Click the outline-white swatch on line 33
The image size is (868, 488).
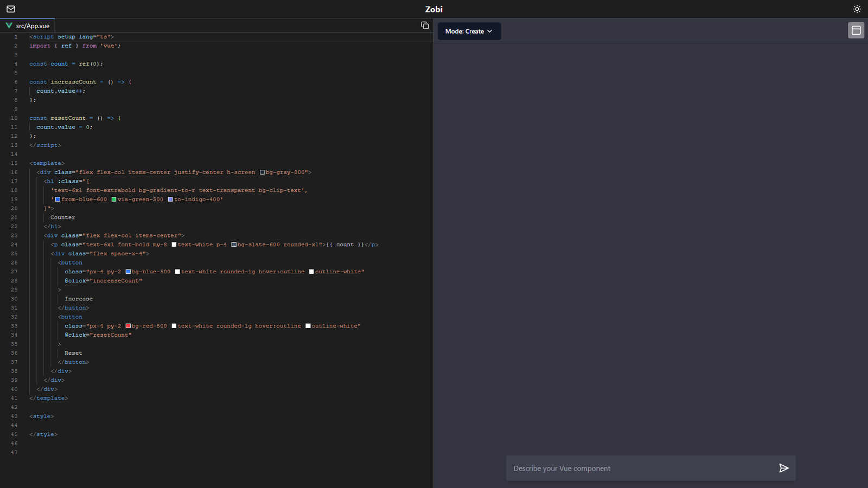308,326
